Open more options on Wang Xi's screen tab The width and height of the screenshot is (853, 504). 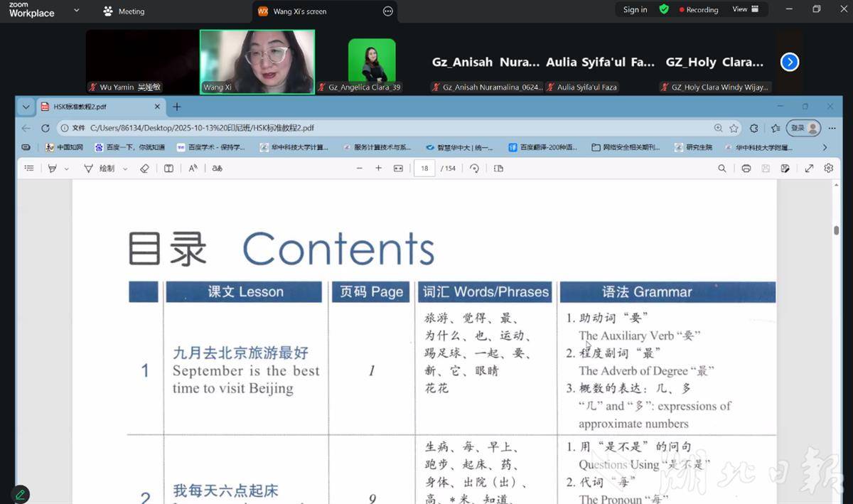tap(387, 11)
